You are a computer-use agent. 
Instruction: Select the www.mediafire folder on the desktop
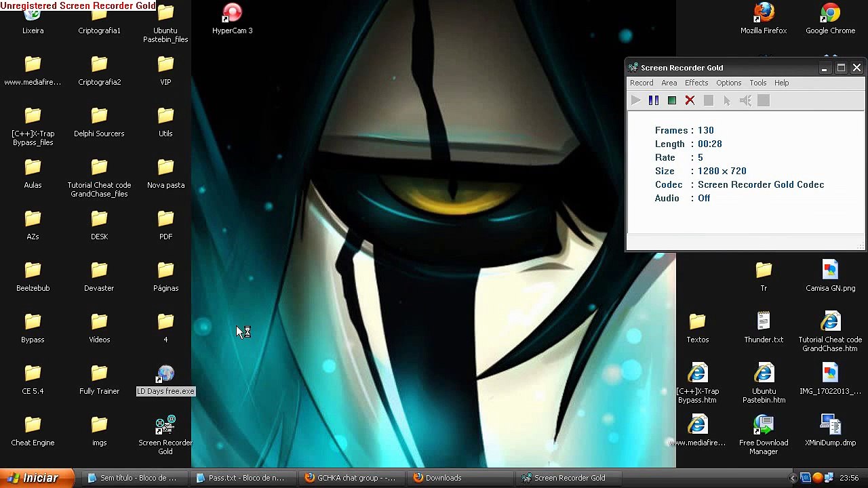coord(33,70)
